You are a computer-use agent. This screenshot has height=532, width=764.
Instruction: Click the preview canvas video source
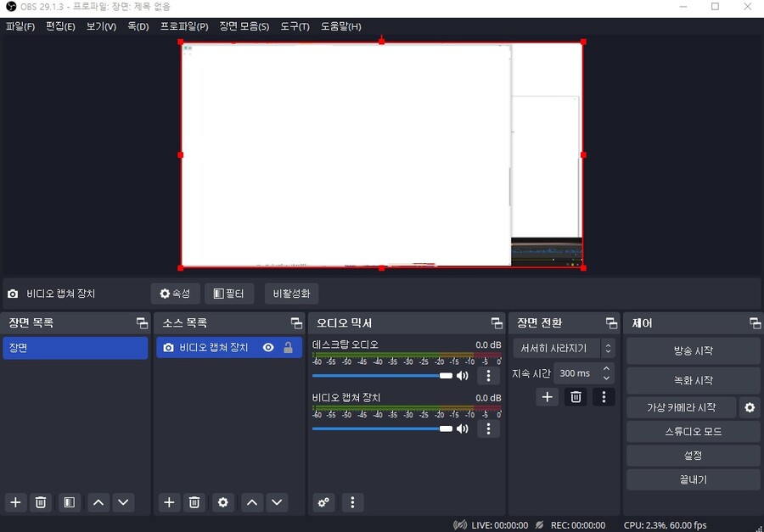point(381,155)
